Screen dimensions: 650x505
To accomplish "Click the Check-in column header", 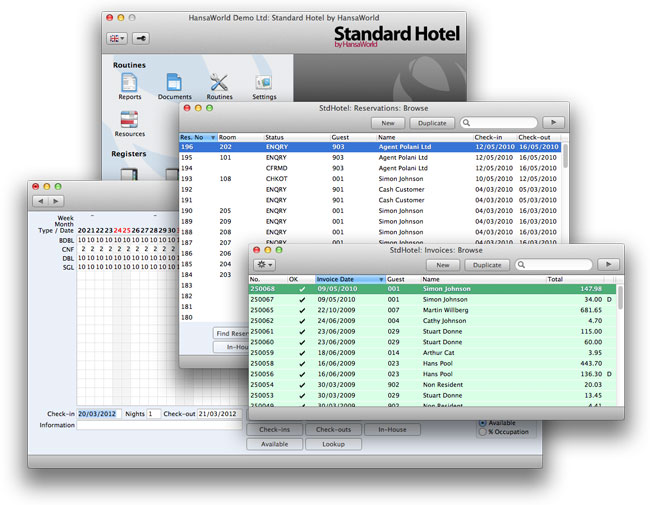I will click(x=495, y=137).
